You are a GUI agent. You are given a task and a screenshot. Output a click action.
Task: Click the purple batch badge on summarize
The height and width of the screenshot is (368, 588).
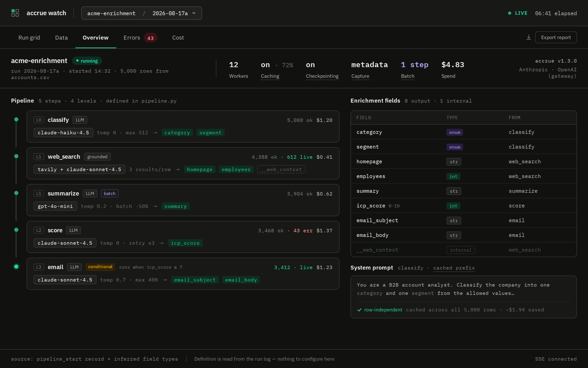110,193
